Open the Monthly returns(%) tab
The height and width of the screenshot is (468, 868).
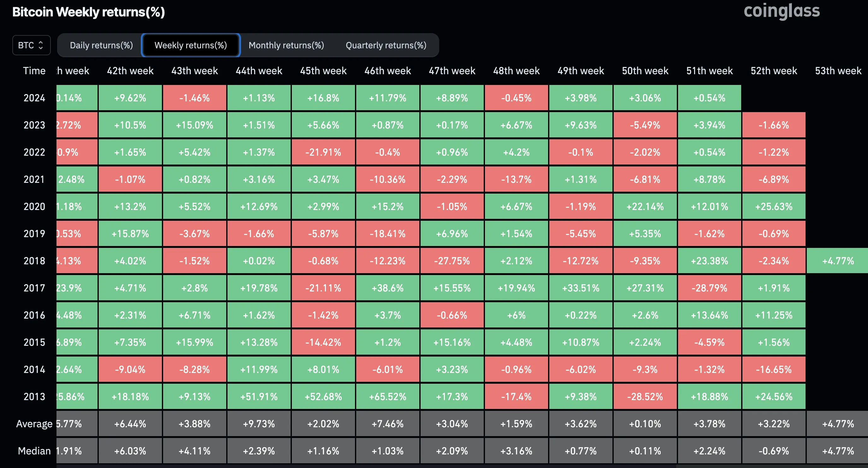286,45
